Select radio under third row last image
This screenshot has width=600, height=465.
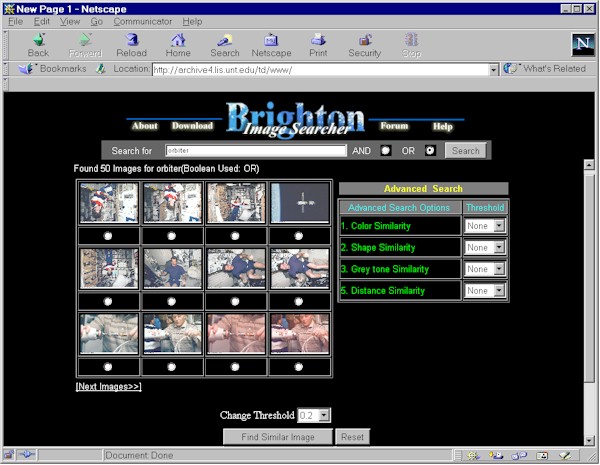299,367
